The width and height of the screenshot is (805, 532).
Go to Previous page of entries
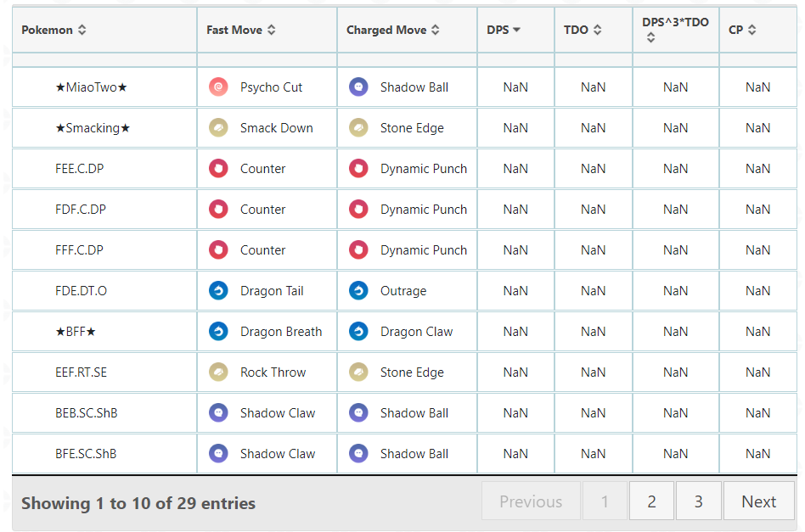coord(531,501)
